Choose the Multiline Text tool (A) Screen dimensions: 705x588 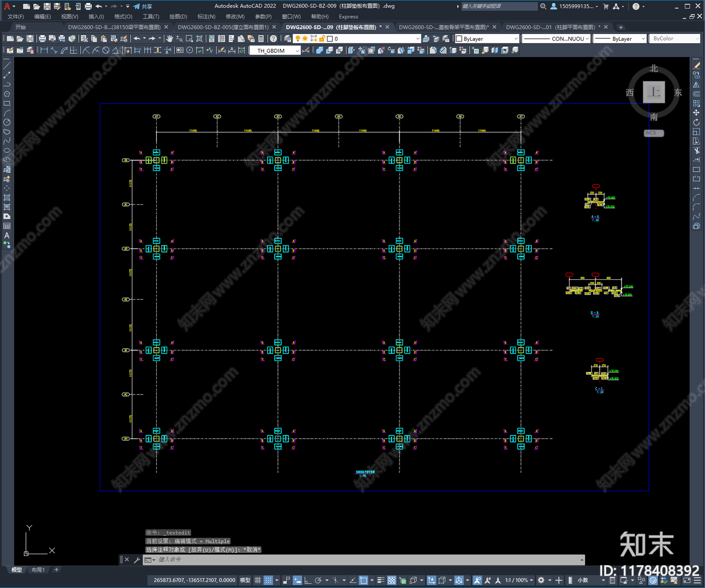(7, 236)
